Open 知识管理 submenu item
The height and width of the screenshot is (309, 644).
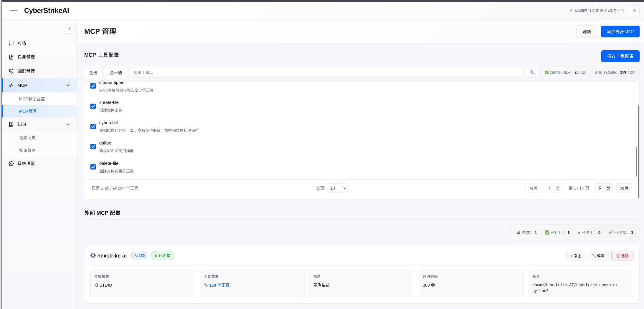click(39, 150)
